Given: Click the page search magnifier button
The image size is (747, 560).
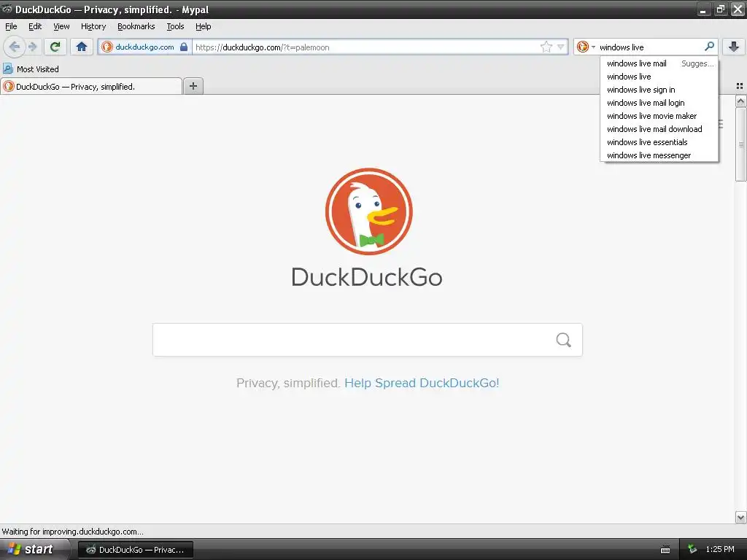Looking at the screenshot, I should click(x=564, y=340).
